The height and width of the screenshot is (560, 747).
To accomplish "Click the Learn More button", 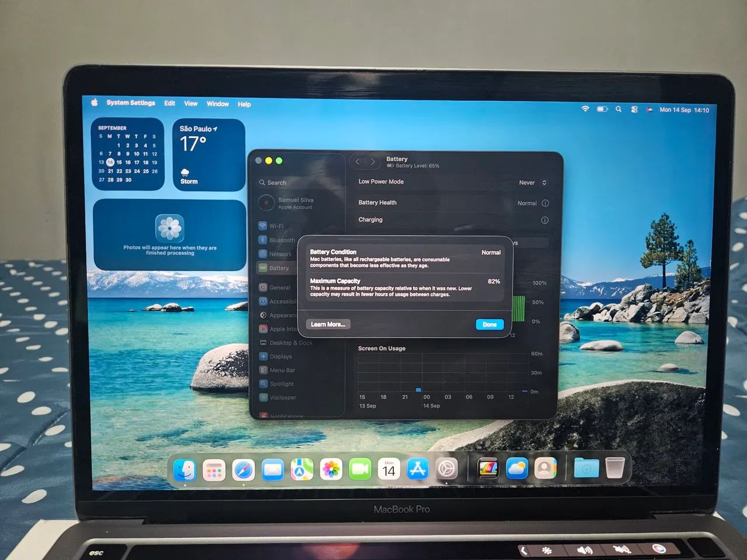I will pos(328,324).
